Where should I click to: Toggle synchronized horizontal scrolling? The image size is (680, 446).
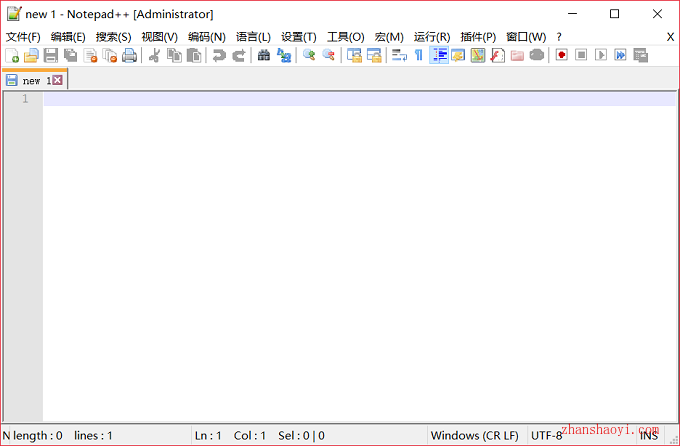click(374, 56)
